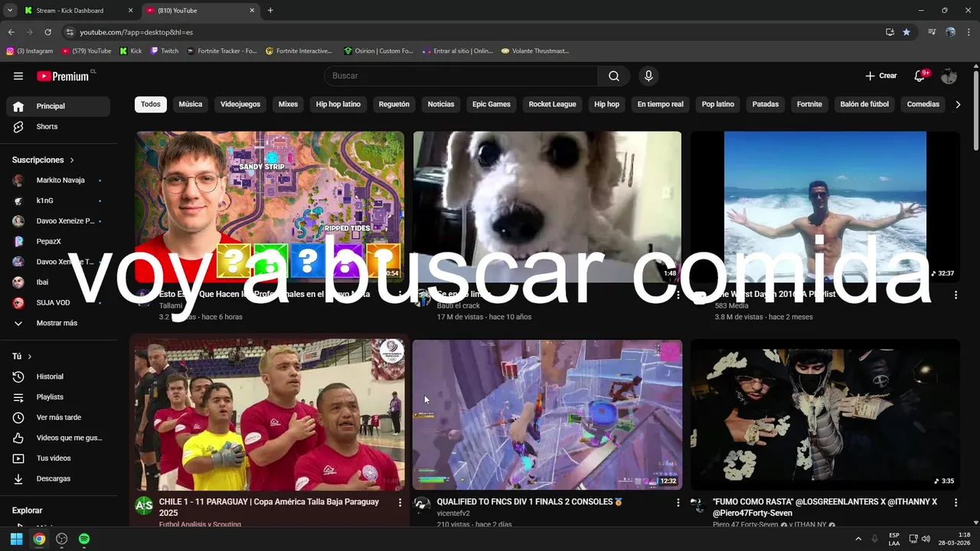This screenshot has height=551, width=980.
Task: Bookmark star in address bar
Action: pos(906,32)
